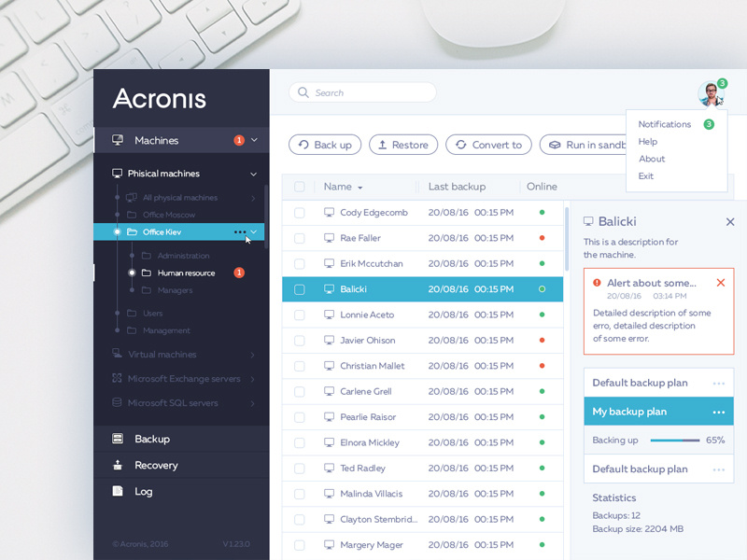Open the user avatar menu
The width and height of the screenshot is (747, 560).
tap(711, 93)
